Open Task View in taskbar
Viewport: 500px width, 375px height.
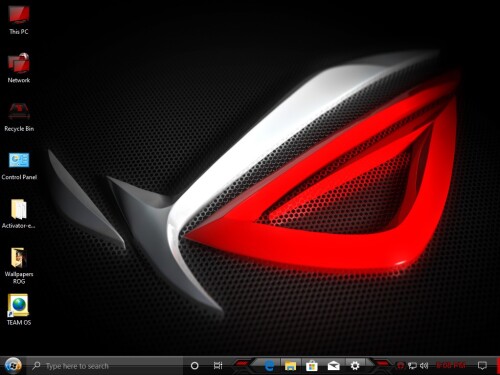click(x=218, y=366)
